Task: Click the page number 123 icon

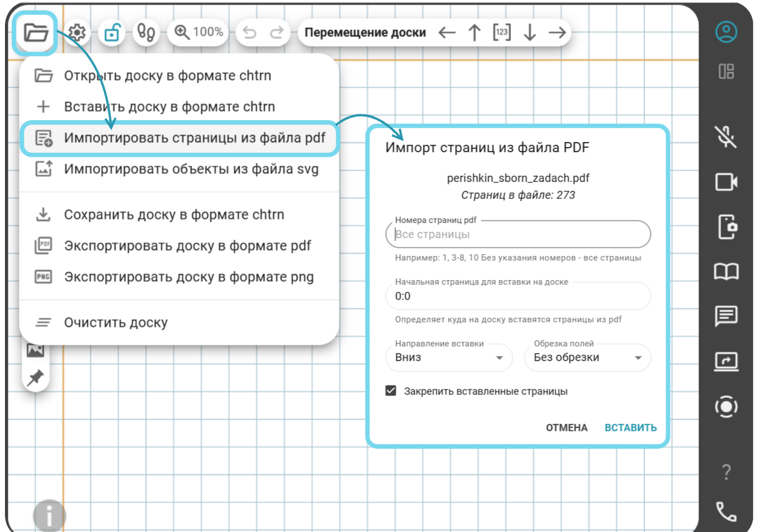Action: coord(502,32)
